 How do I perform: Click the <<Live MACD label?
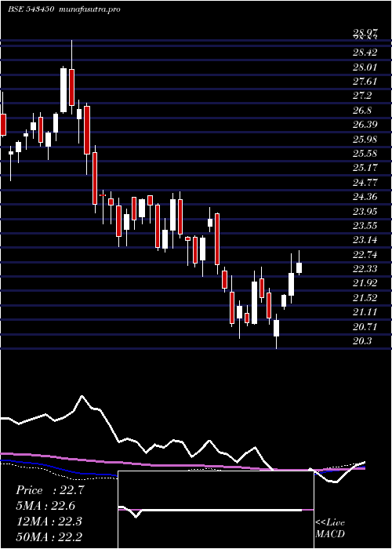(x=330, y=529)
